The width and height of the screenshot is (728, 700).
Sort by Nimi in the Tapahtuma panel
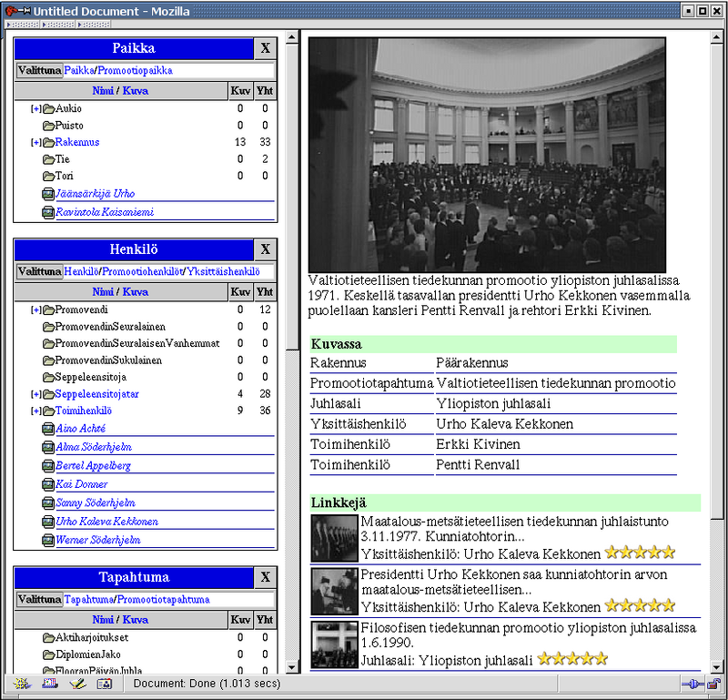103,620
